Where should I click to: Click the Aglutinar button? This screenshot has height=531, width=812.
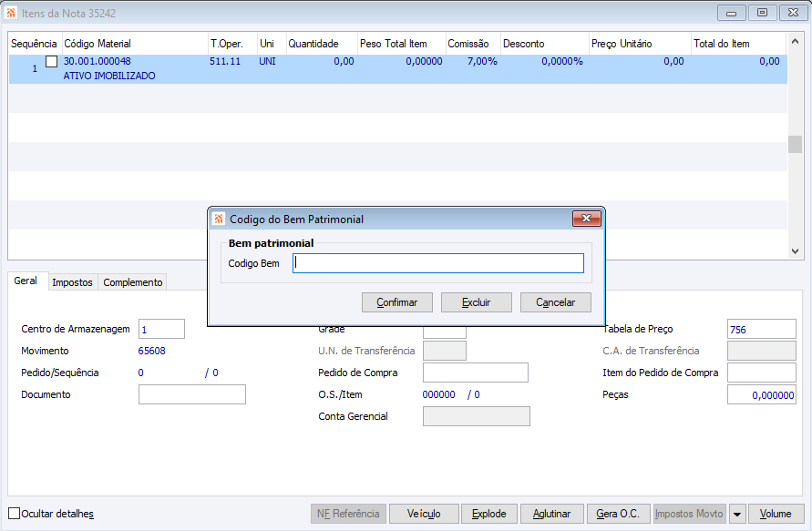tap(552, 514)
